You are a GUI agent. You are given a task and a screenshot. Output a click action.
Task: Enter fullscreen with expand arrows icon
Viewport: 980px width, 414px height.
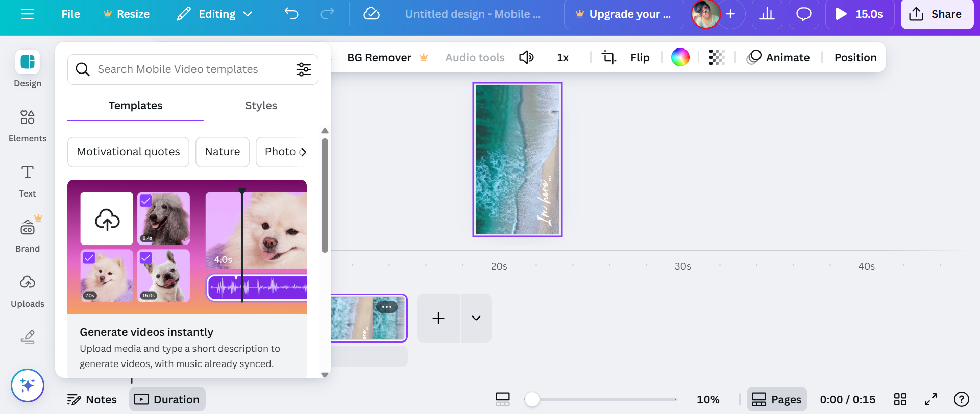pos(931,399)
